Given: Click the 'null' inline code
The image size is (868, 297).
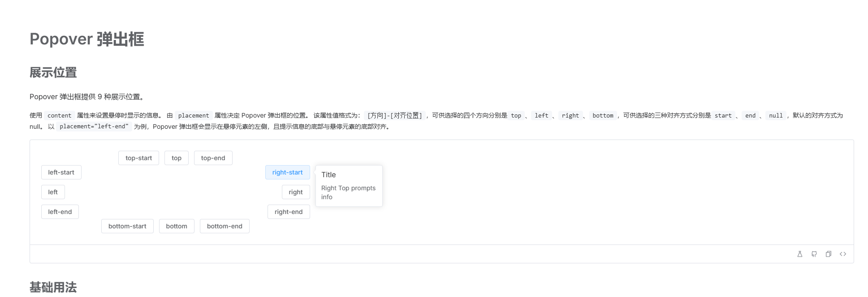Looking at the screenshot, I should pyautogui.click(x=776, y=115).
